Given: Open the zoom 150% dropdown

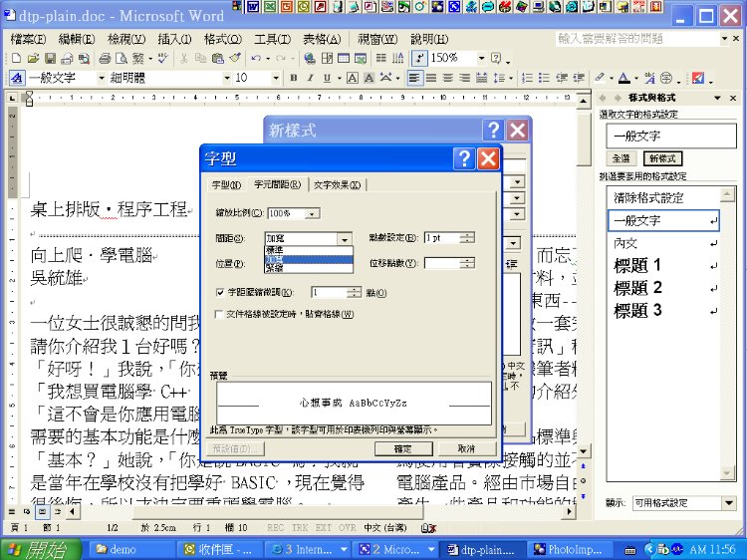Looking at the screenshot, I should pos(482,58).
